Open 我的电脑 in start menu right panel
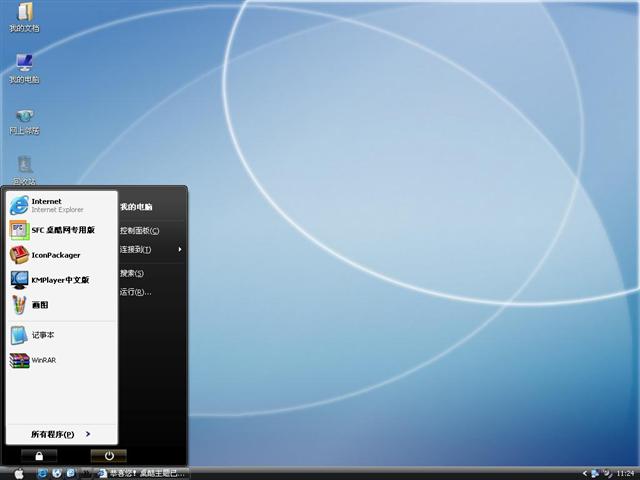 136,207
